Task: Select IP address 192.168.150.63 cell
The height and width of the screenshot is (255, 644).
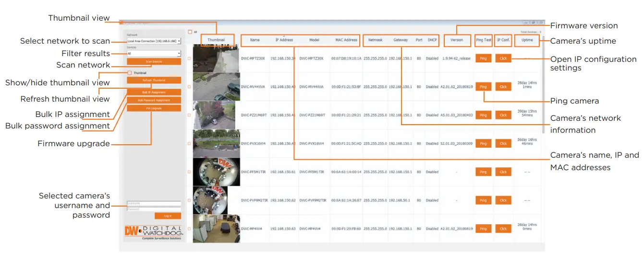Action: [x=282, y=229]
